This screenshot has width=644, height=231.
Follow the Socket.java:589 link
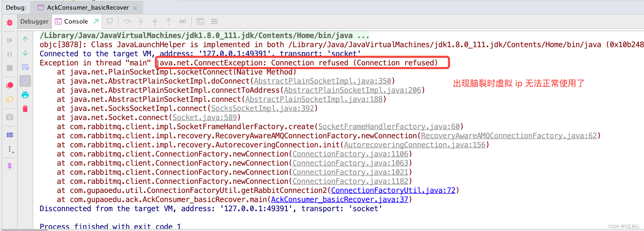point(205,117)
